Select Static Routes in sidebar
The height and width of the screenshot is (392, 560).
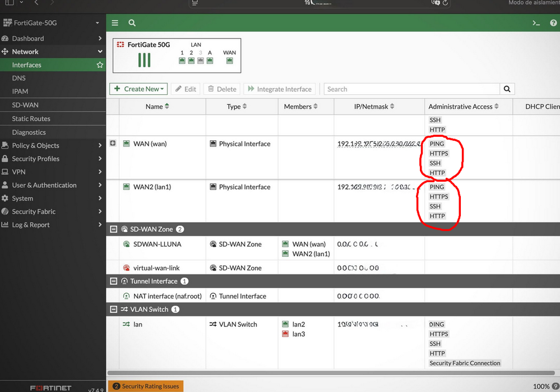click(x=31, y=119)
